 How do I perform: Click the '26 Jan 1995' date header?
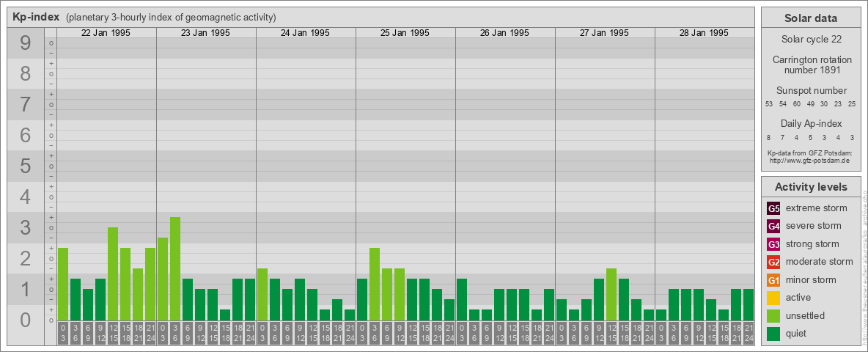click(x=504, y=33)
